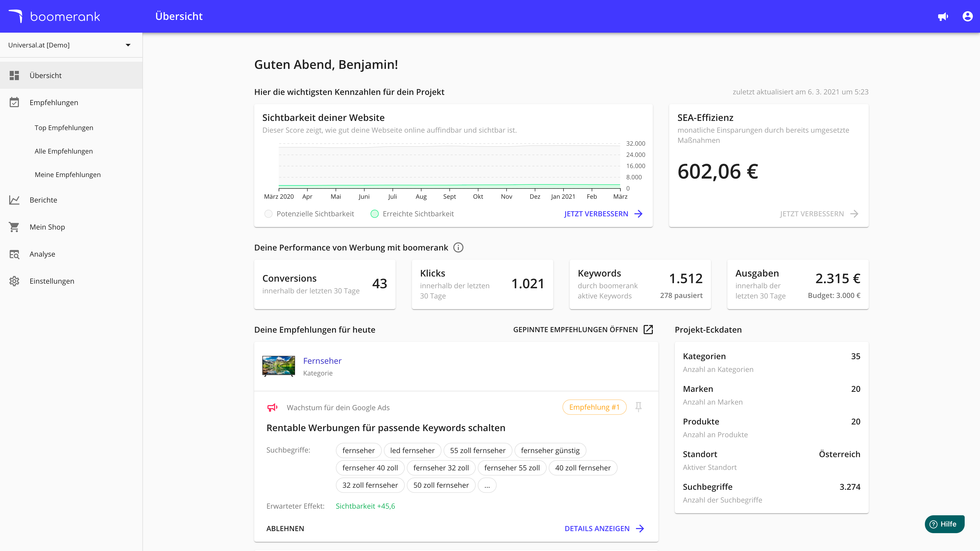Open the user account icon
The height and width of the screenshot is (551, 980).
967,16
